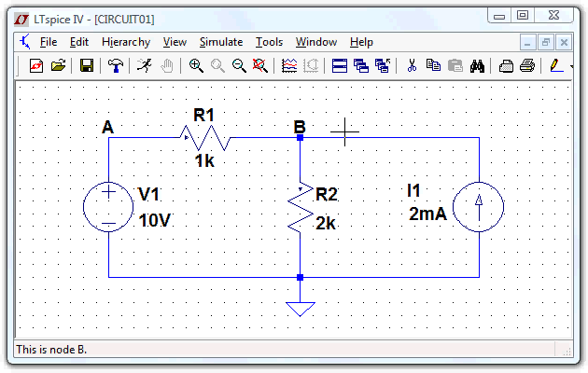
Task: Open the Hierarchy menu
Action: coord(125,42)
